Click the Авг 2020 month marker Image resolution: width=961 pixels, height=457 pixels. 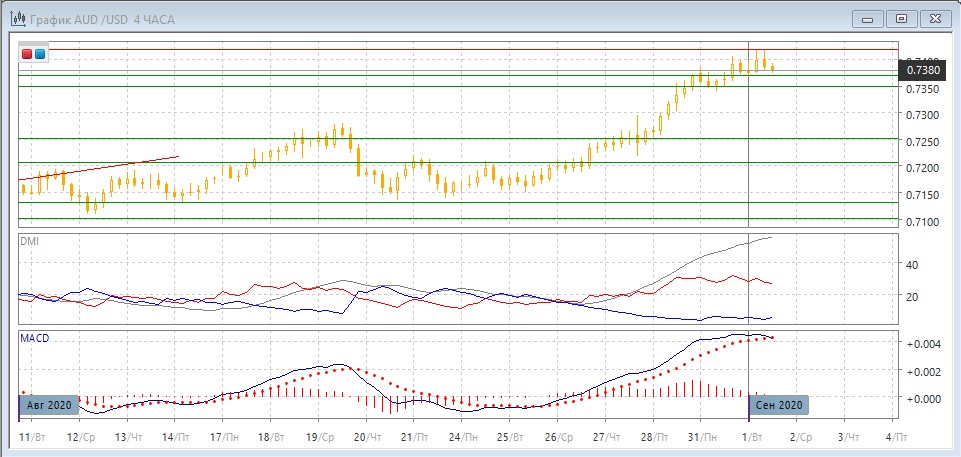pos(47,405)
